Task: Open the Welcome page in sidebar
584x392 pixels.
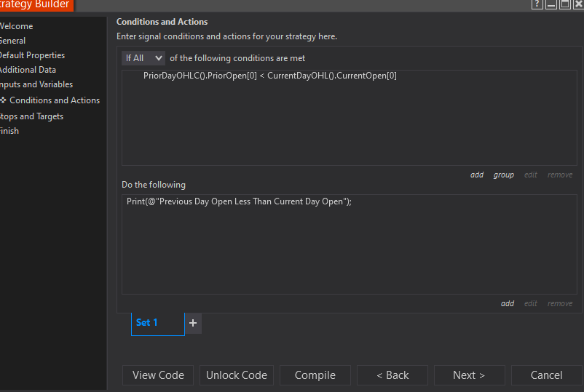Action: pos(16,26)
